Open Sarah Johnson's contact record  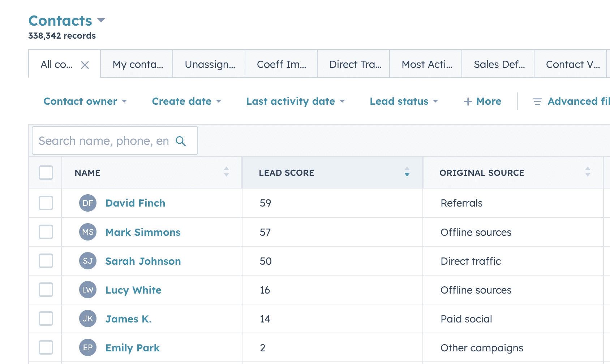(x=143, y=261)
